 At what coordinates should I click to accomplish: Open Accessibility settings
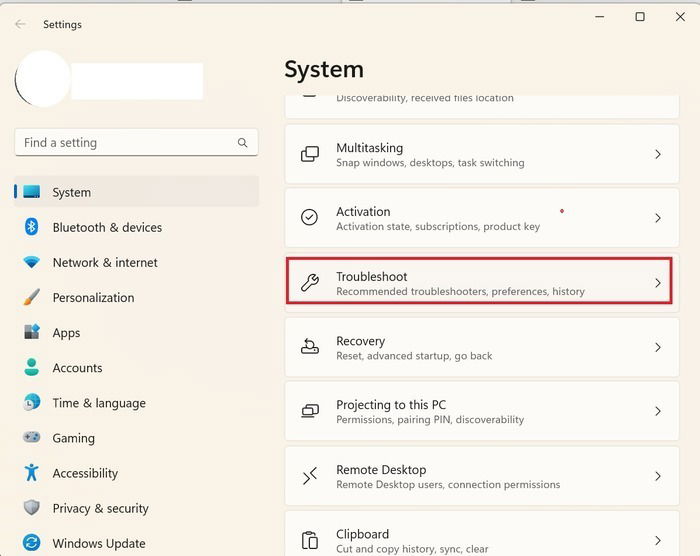click(x=136, y=473)
